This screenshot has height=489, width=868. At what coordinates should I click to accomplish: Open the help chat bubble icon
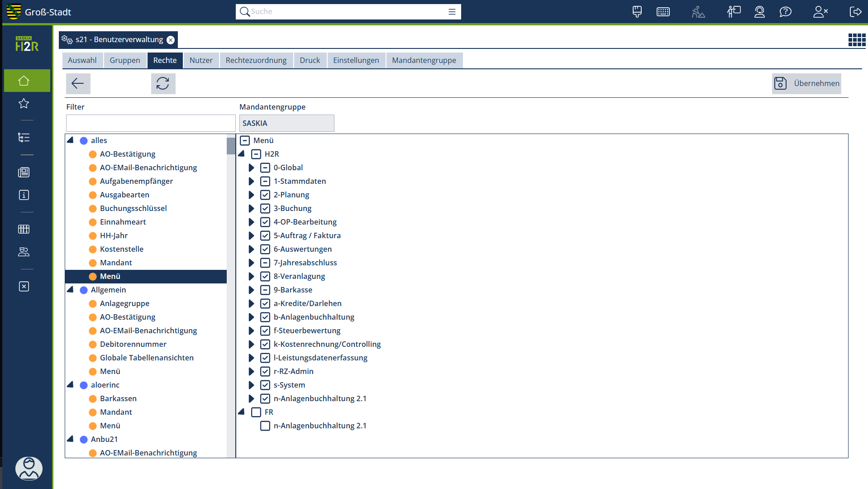(785, 12)
